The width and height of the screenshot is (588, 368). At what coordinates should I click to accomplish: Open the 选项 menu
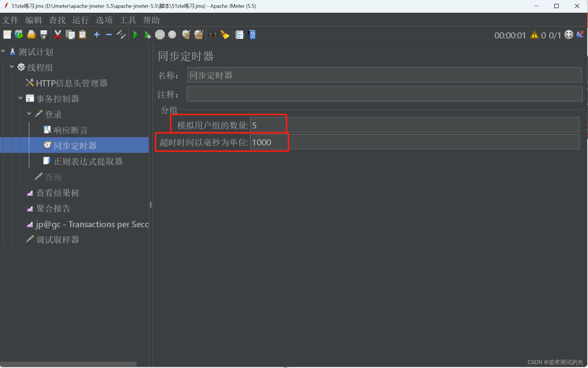click(104, 20)
